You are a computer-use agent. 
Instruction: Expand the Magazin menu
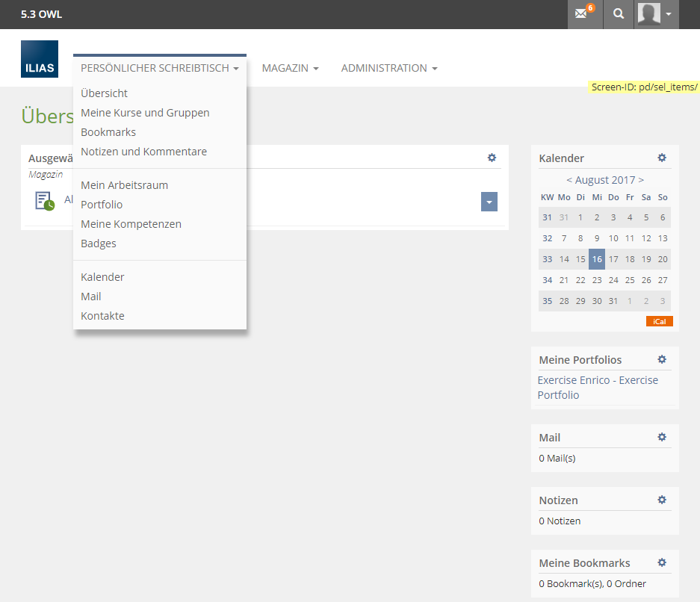[290, 68]
